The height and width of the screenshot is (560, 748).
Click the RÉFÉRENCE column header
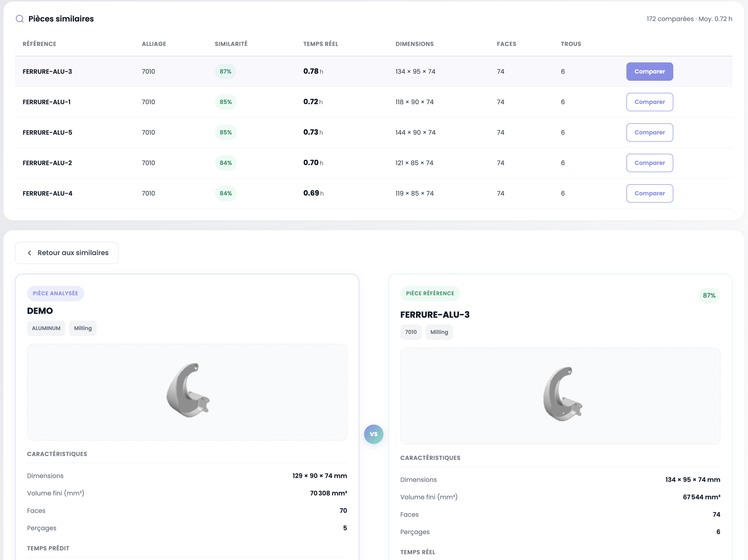click(39, 44)
